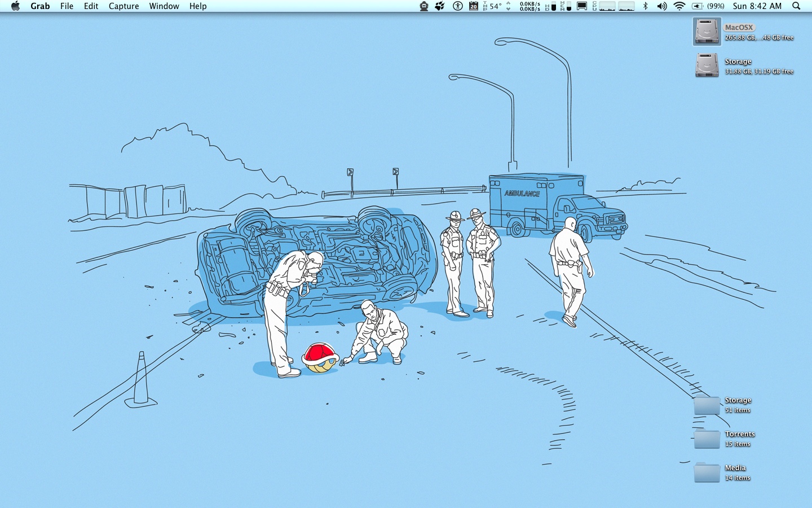The width and height of the screenshot is (812, 508).
Task: Open the Capture menu
Action: coord(123,6)
